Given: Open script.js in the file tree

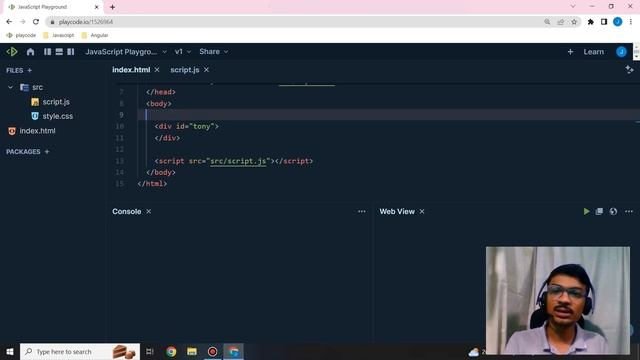Looking at the screenshot, I should coord(51,102).
